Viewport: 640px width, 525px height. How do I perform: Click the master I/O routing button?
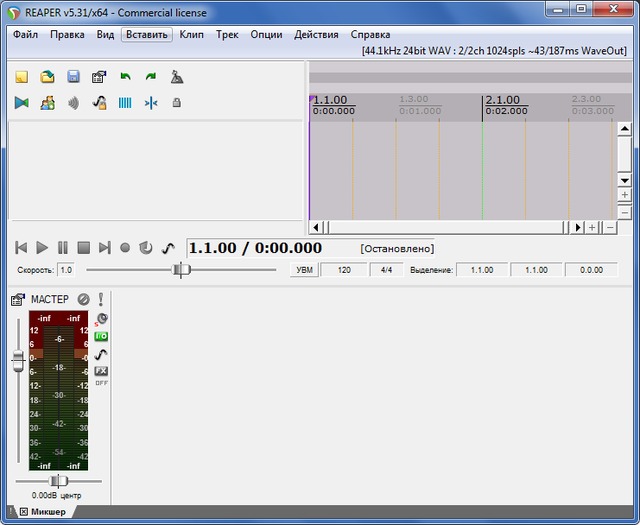coord(101,336)
